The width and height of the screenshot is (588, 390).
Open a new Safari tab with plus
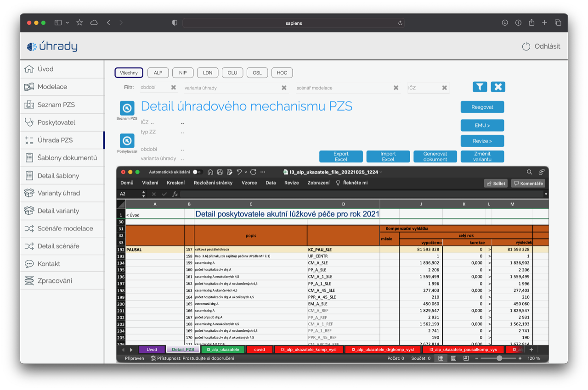[544, 22]
